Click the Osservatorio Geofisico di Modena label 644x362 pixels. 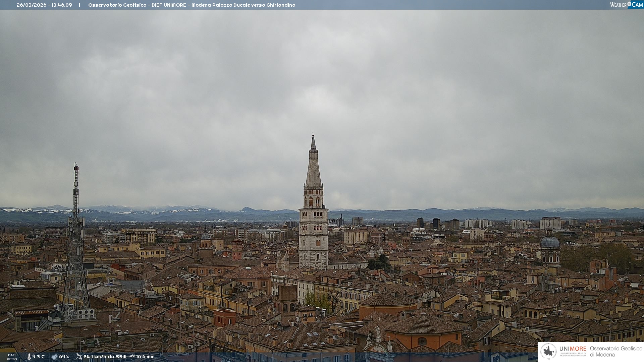pyautogui.click(x=616, y=351)
